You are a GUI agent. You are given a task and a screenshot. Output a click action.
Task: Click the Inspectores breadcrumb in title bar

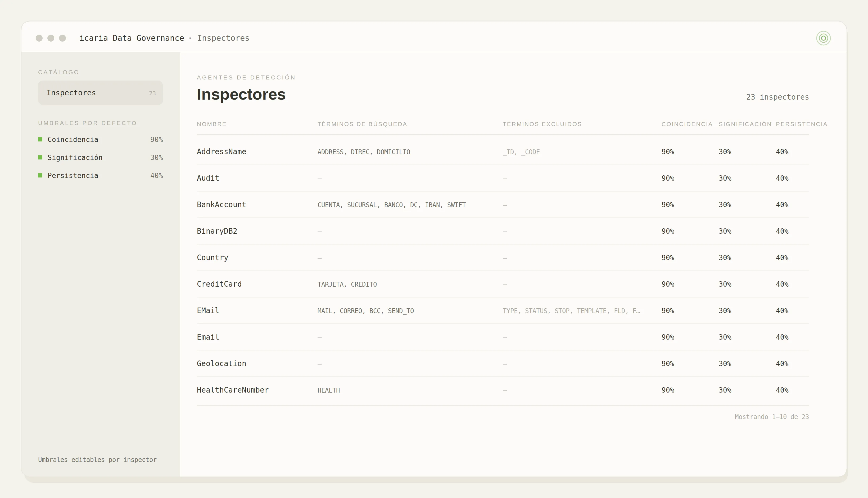[x=223, y=38]
